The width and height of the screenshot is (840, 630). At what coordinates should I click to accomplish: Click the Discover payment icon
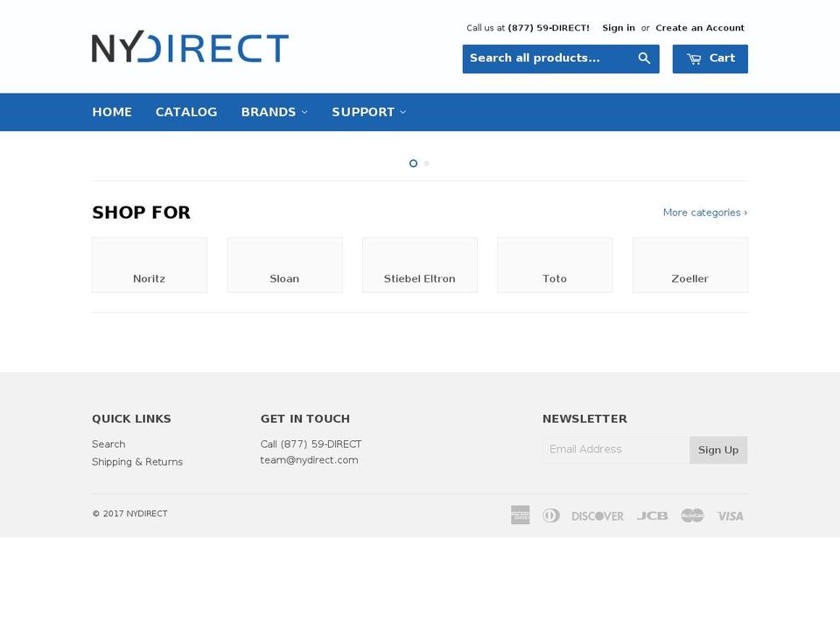click(x=598, y=516)
